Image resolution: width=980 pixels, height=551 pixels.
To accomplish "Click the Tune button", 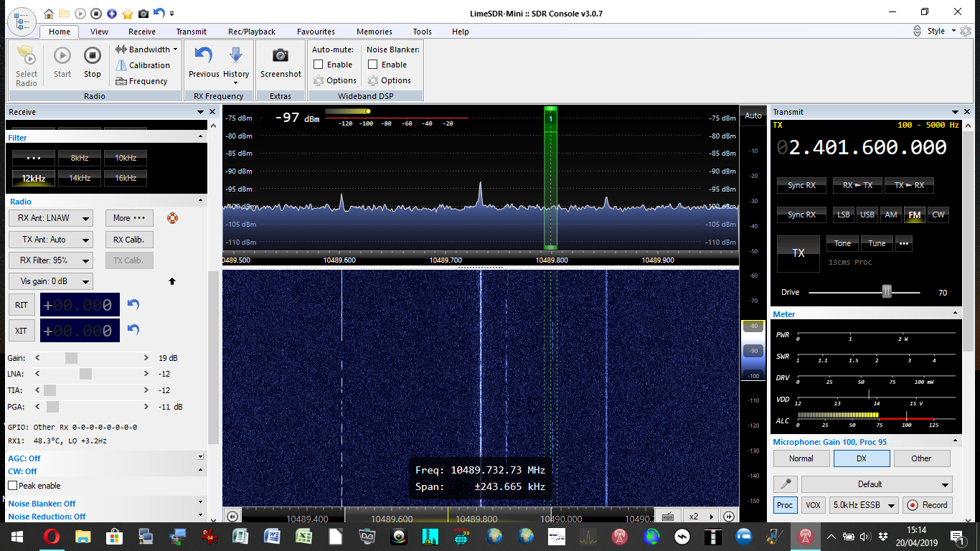I will coord(877,243).
